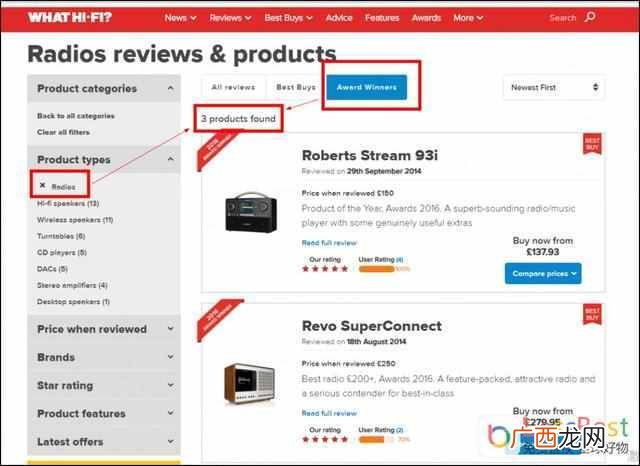Collapse the Product types section
The height and width of the screenshot is (466, 640).
pyautogui.click(x=104, y=160)
